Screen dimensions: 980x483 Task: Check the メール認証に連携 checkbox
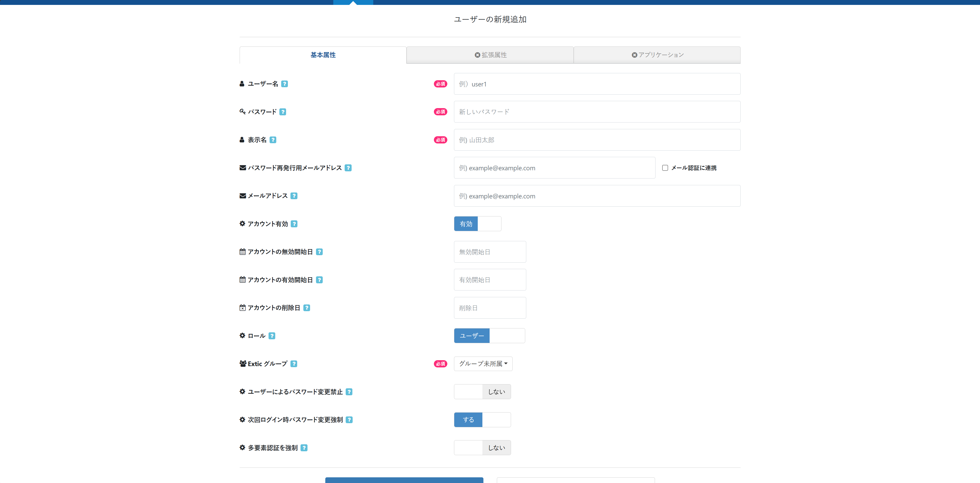coord(665,168)
